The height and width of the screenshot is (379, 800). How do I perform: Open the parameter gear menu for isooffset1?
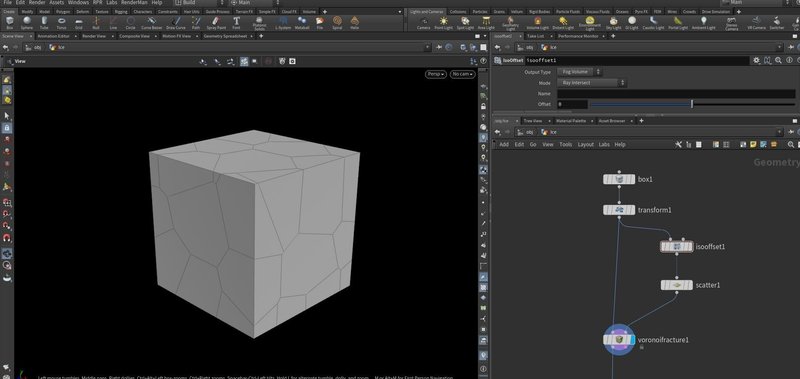pos(757,60)
